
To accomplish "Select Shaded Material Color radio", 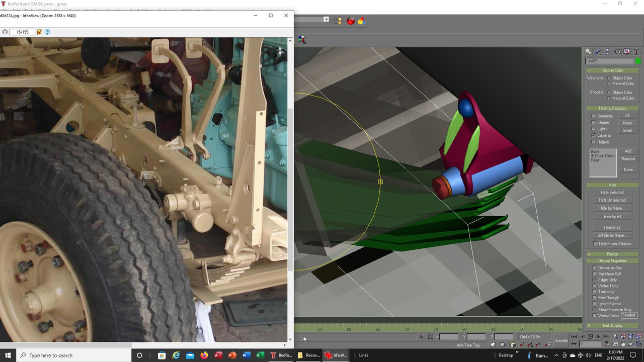I will click(x=609, y=98).
